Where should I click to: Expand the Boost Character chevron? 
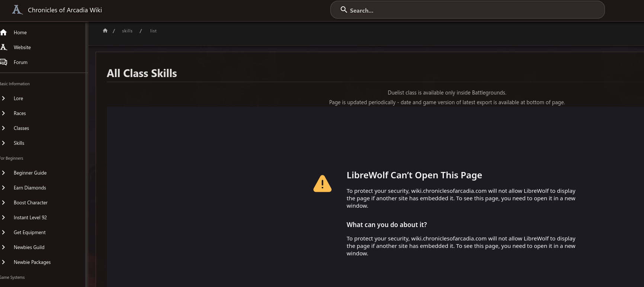3,203
